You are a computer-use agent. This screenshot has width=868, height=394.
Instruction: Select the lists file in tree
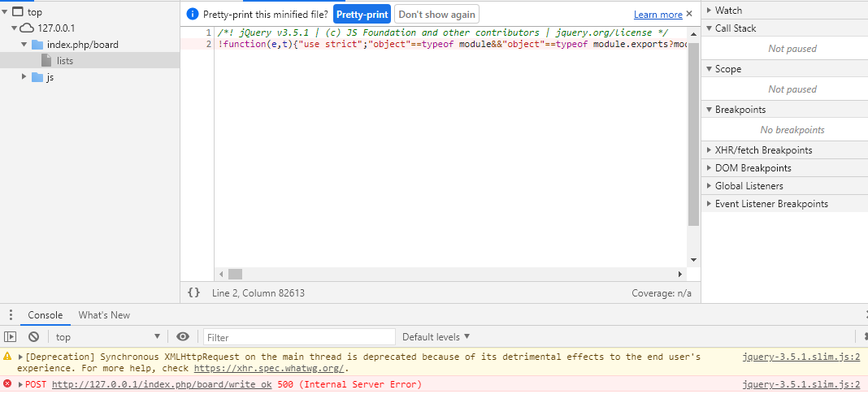[x=65, y=61]
